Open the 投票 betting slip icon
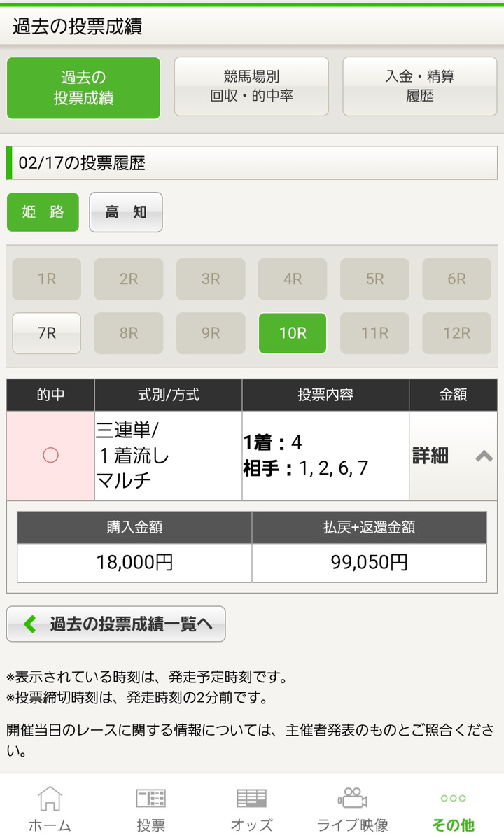 pyautogui.click(x=150, y=799)
